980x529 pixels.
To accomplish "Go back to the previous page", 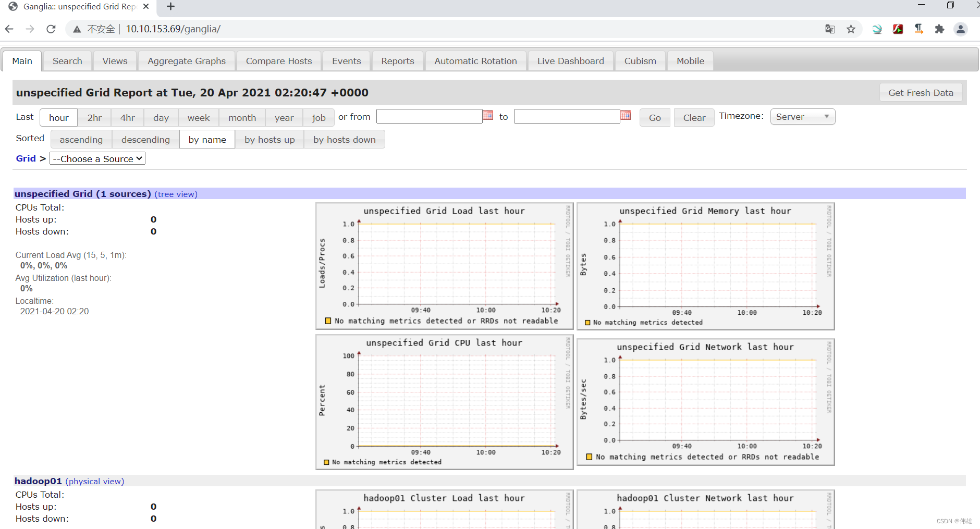I will point(9,29).
